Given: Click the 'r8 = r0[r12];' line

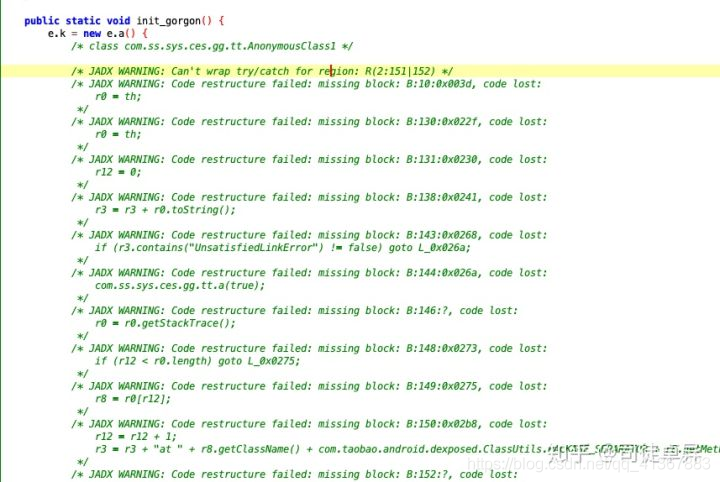Looking at the screenshot, I should (x=133, y=398).
